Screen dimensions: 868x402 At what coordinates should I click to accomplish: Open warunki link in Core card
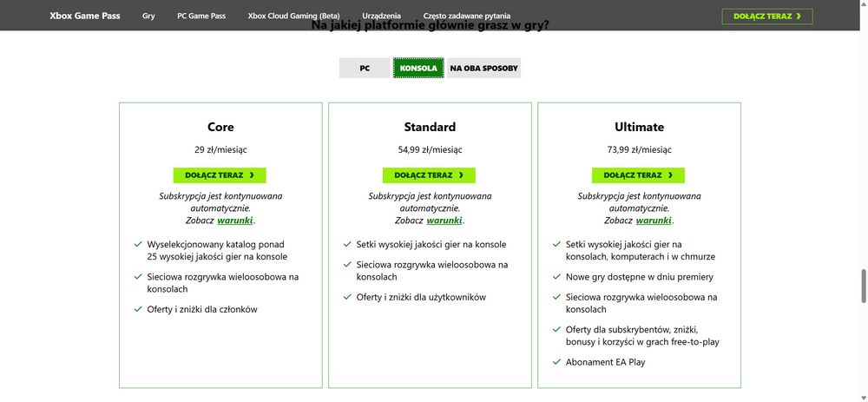pyautogui.click(x=235, y=221)
